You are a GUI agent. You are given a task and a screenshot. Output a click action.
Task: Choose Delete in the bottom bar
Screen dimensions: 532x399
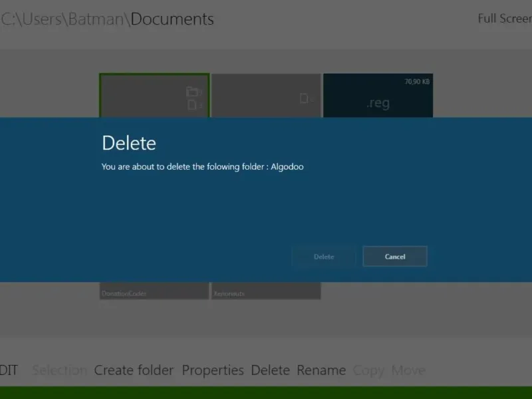tap(270, 370)
